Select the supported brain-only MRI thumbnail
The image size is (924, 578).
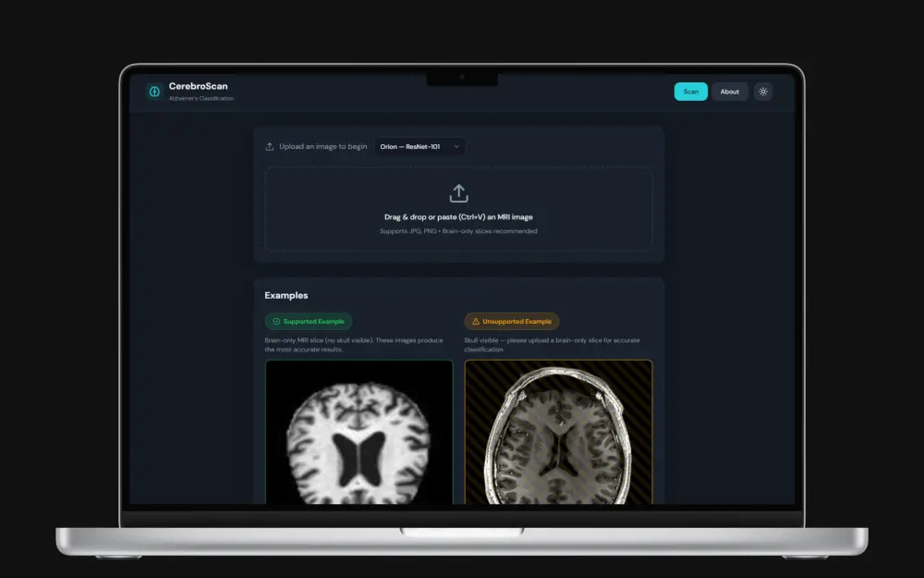(359, 435)
